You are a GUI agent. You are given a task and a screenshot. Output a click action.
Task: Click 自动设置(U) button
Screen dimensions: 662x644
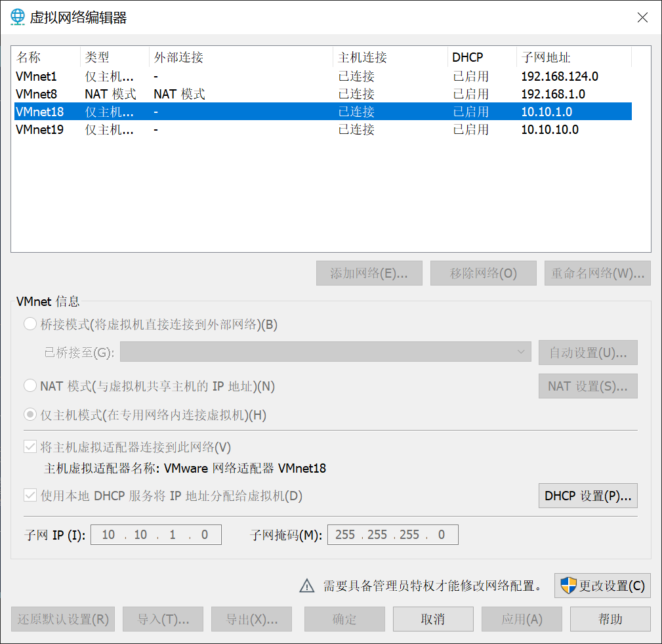coord(588,353)
